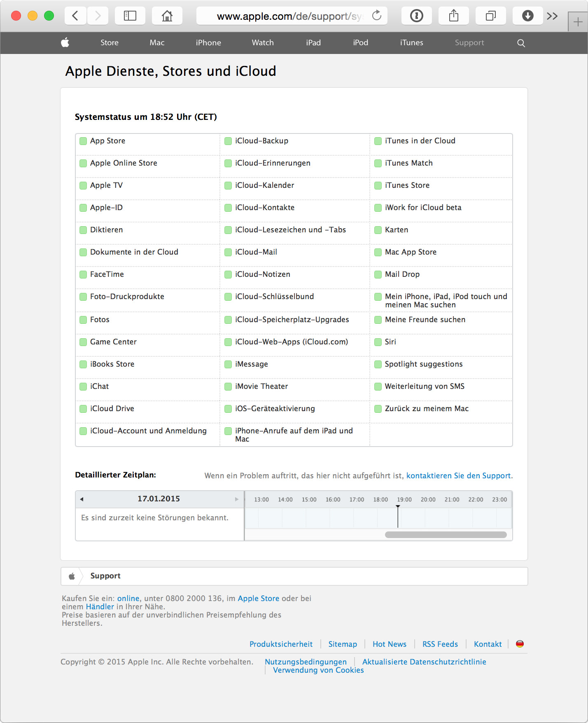Expand the toolbar overflow chevrons

pos(552,16)
